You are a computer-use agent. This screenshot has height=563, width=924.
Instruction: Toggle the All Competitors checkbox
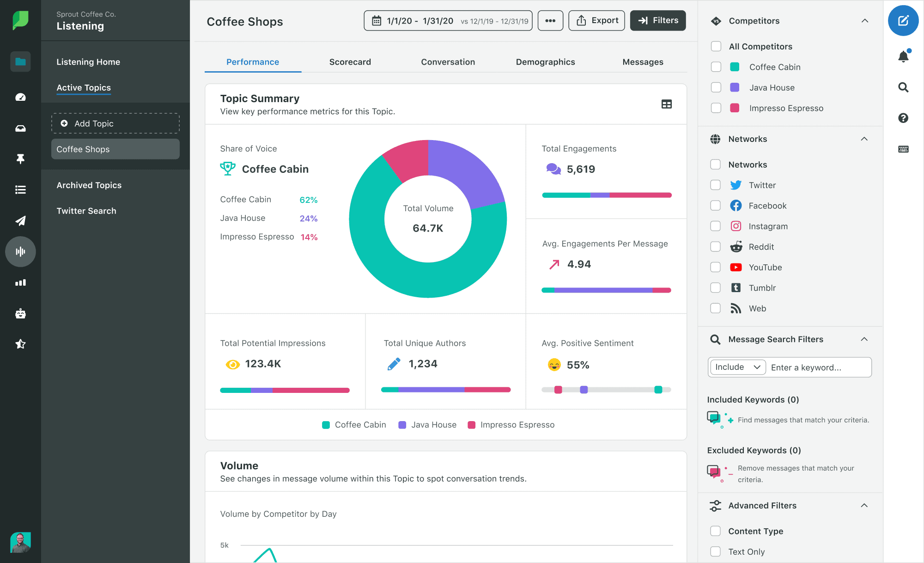(x=716, y=46)
